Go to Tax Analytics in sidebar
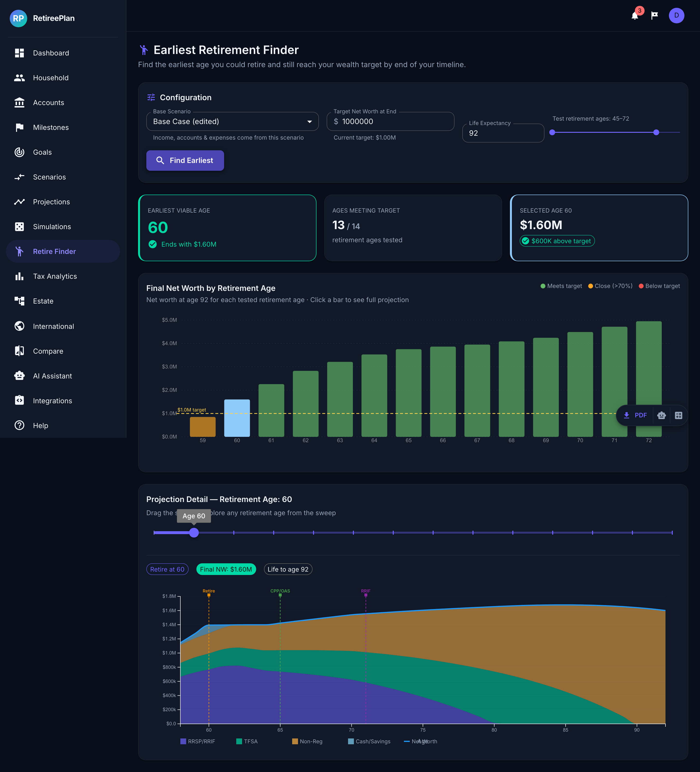The image size is (700, 772). (55, 276)
